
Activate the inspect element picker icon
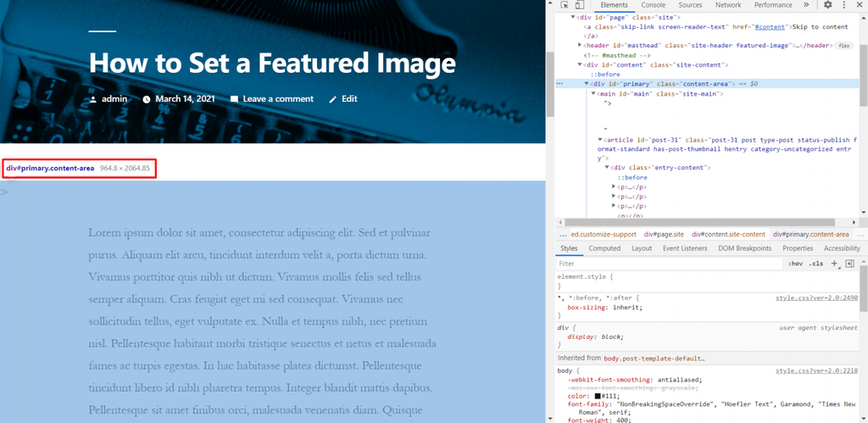point(565,5)
